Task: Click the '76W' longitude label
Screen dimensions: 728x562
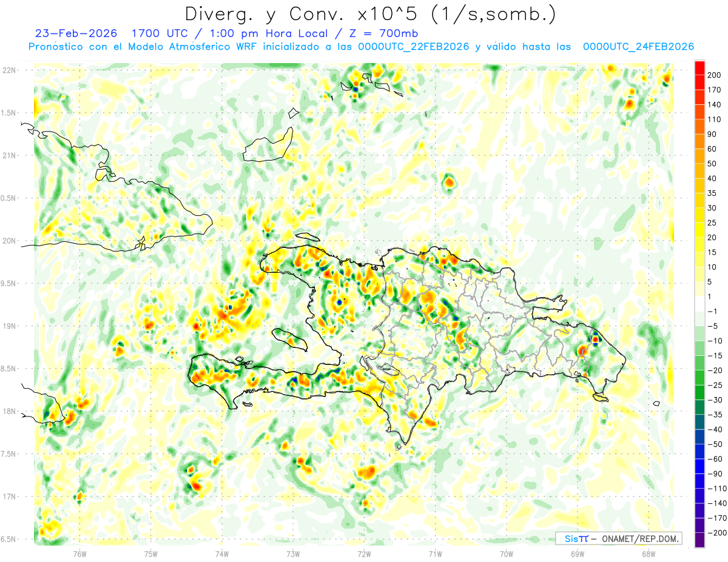Action: pyautogui.click(x=79, y=554)
